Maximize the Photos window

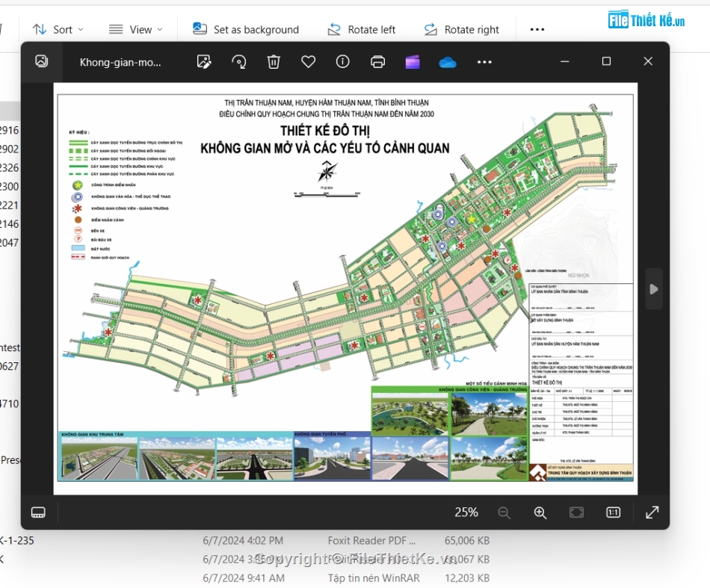606,61
